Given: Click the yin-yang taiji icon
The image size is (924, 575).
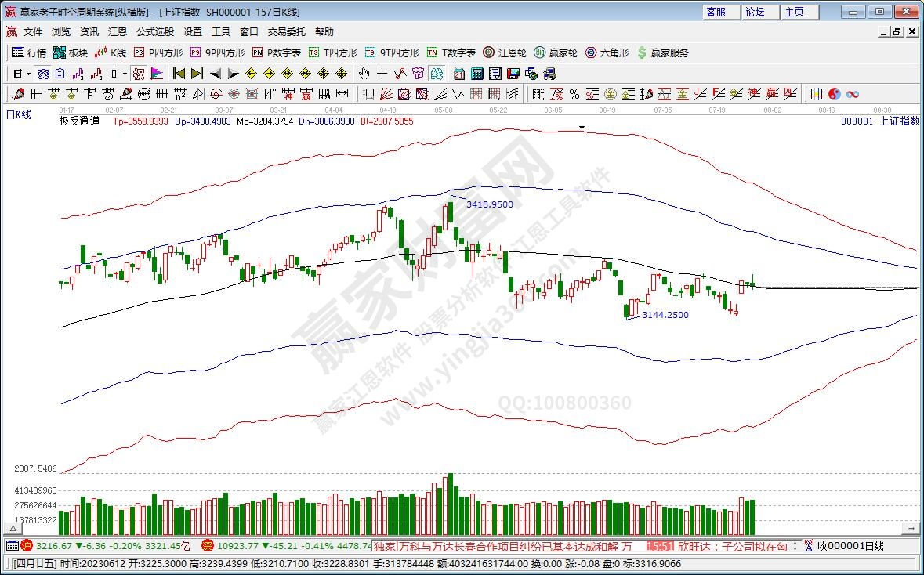Looking at the screenshot, I should (834, 94).
